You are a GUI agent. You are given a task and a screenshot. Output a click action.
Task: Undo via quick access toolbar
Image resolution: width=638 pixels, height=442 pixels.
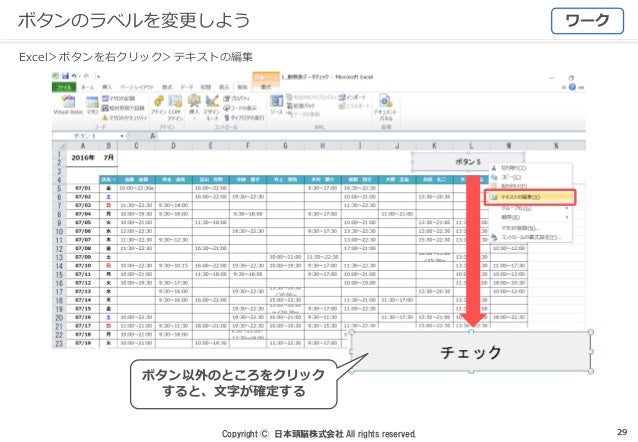tap(74, 76)
